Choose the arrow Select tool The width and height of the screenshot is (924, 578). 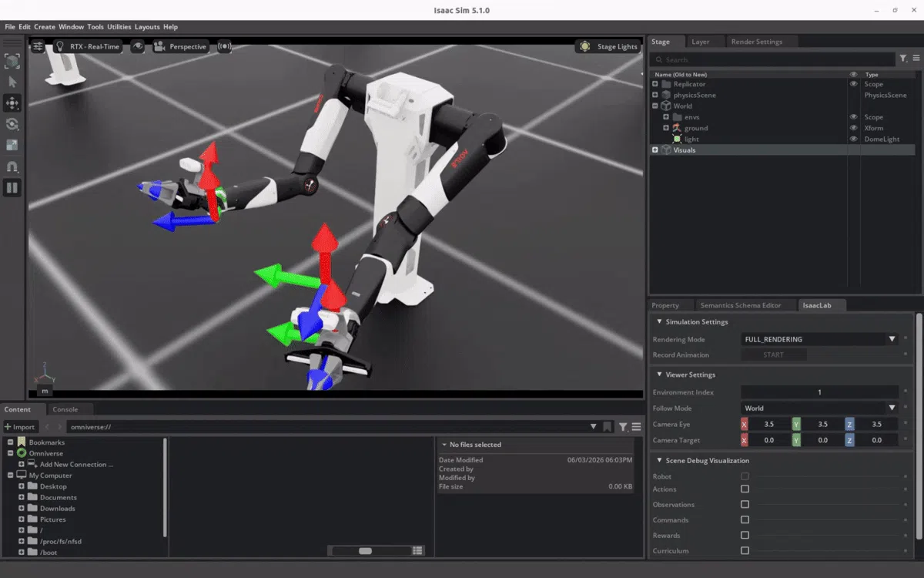12,82
